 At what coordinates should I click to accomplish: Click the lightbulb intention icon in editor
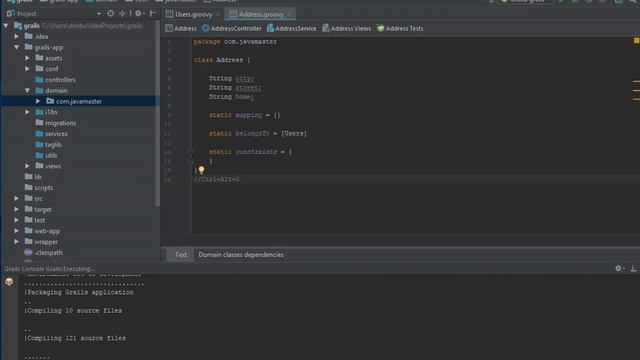click(201, 170)
